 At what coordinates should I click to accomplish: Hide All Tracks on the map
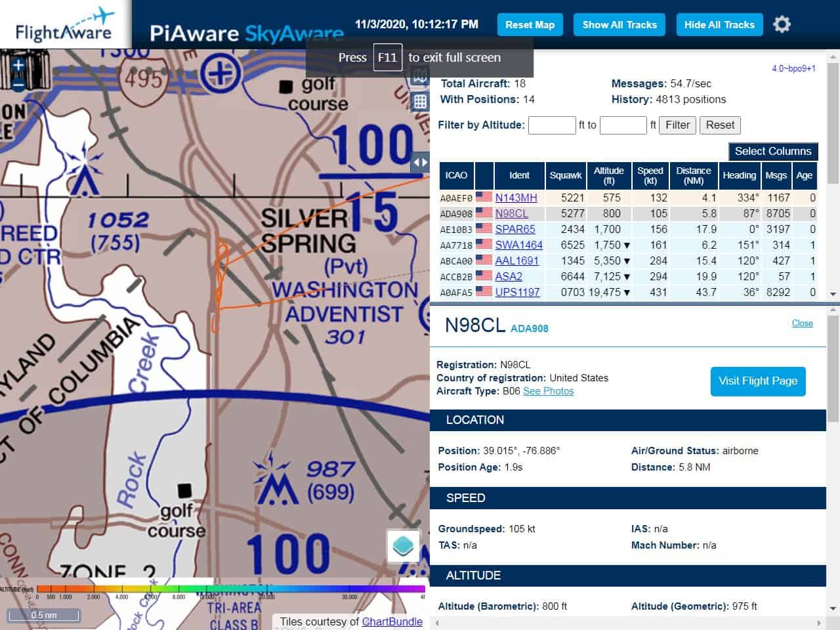pos(719,24)
